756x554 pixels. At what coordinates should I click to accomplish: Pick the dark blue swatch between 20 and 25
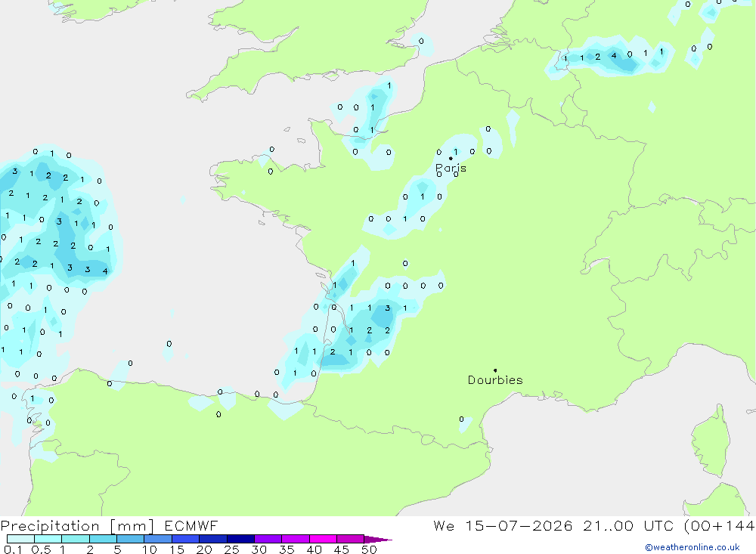click(x=212, y=539)
